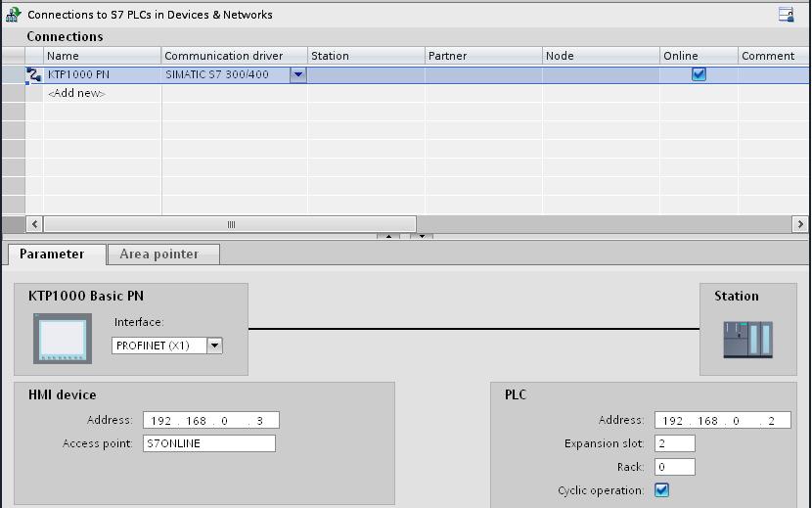Viewport: 812px width, 508px height.
Task: Click the horizontal scrollbar thumb
Action: (230, 224)
